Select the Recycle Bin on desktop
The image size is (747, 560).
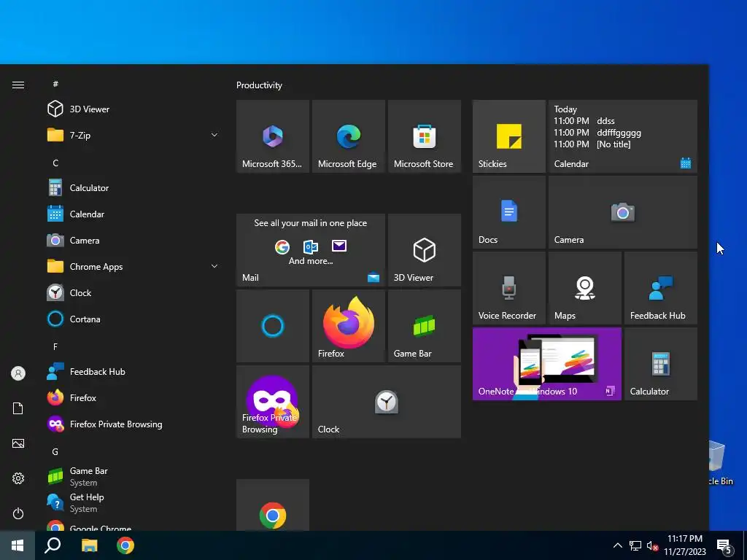(x=721, y=464)
